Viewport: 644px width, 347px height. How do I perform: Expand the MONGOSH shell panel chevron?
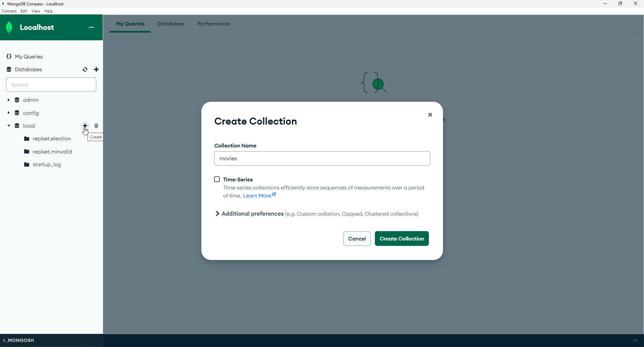(x=636, y=340)
